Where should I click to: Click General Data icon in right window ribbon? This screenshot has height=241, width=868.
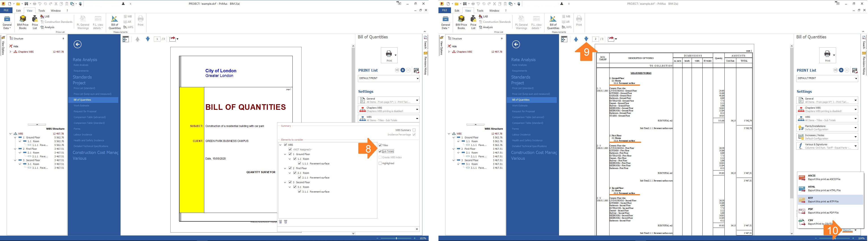(x=445, y=22)
